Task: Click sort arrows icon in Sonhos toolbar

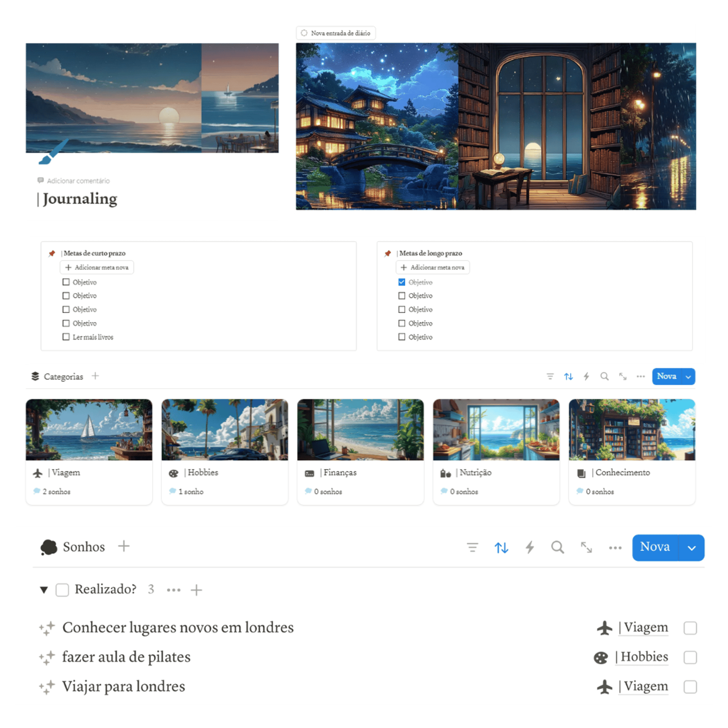Action: coord(501,548)
